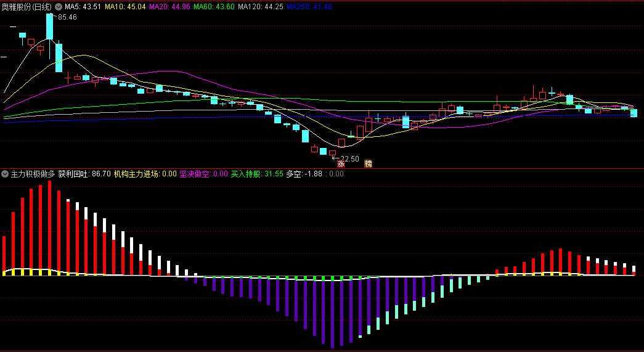
Task: Click the yellow MA10: 45.04 label
Action: 125,7
